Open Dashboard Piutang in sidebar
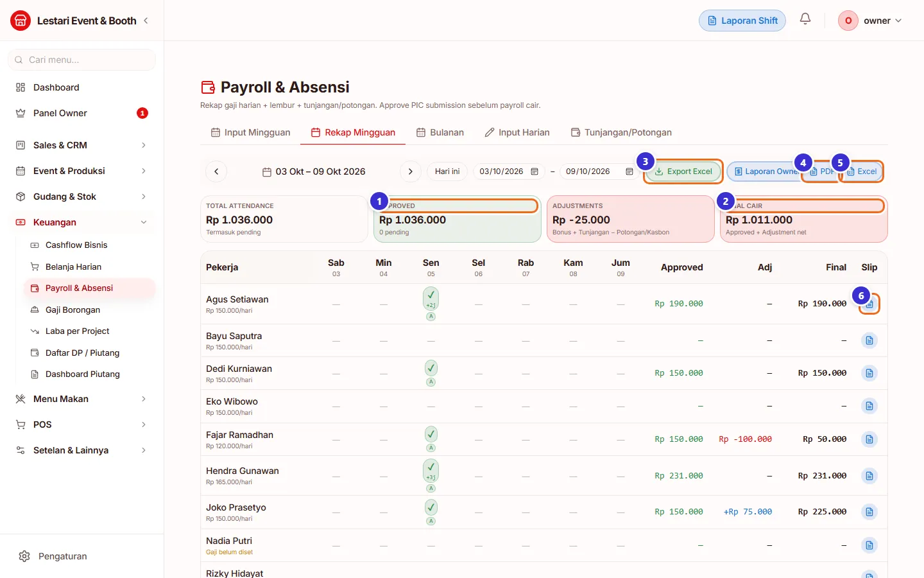This screenshot has height=578, width=924. (90, 374)
